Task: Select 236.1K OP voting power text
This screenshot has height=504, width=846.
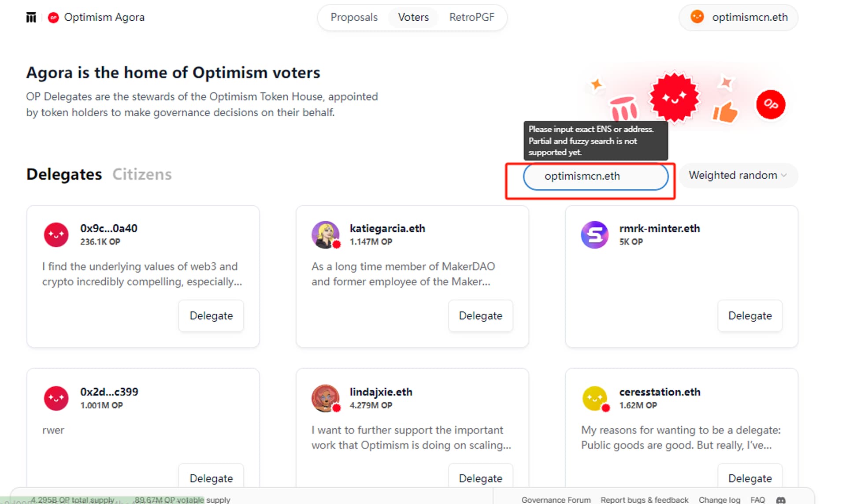Action: [100, 242]
